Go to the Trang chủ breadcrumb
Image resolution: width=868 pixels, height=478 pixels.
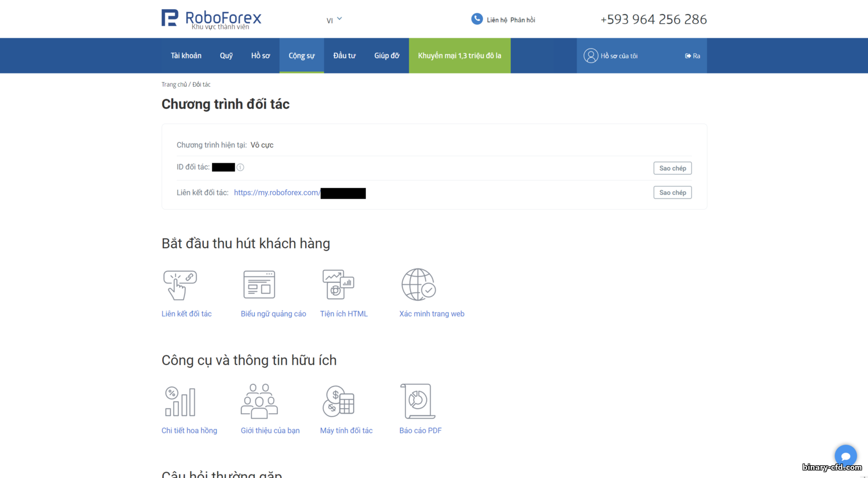pos(174,84)
